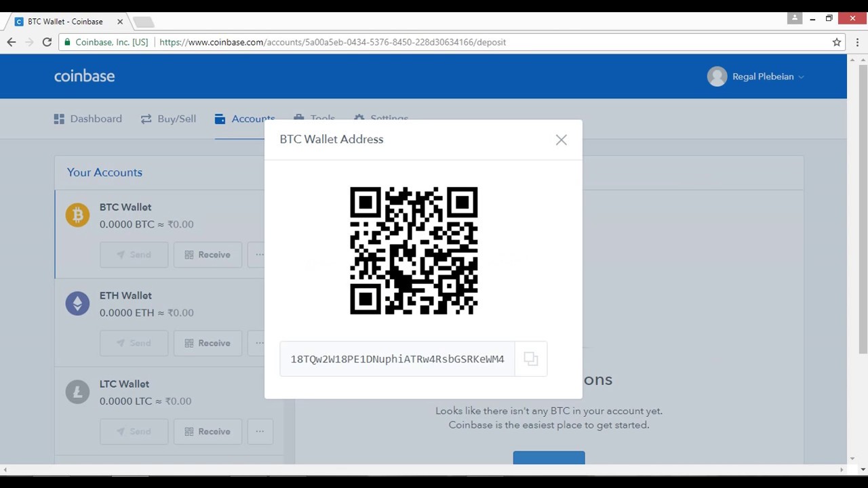
Task: Bookmark this page with the star
Action: [x=837, y=42]
